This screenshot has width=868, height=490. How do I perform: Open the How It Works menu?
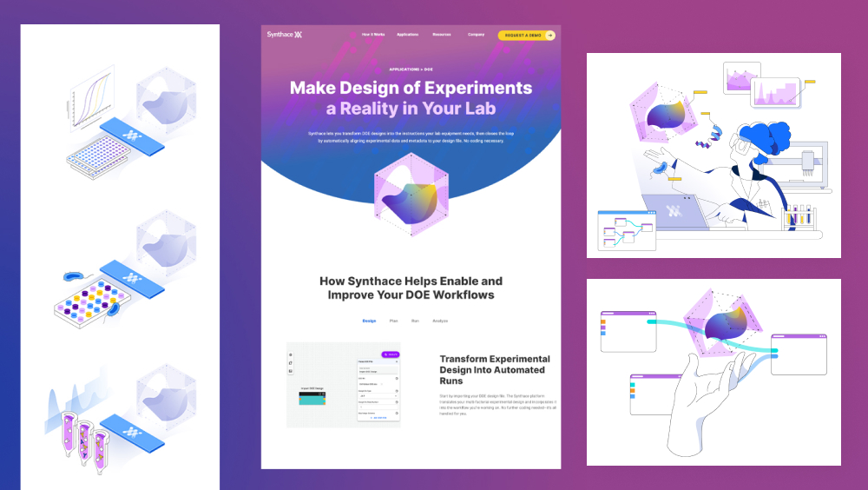click(373, 35)
